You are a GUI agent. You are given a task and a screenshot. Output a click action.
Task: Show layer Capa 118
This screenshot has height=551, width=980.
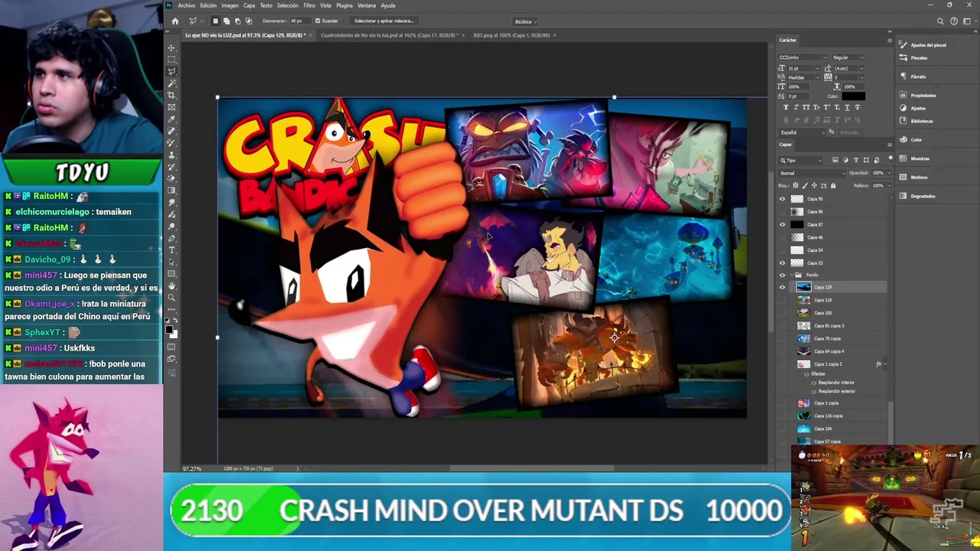coord(782,300)
